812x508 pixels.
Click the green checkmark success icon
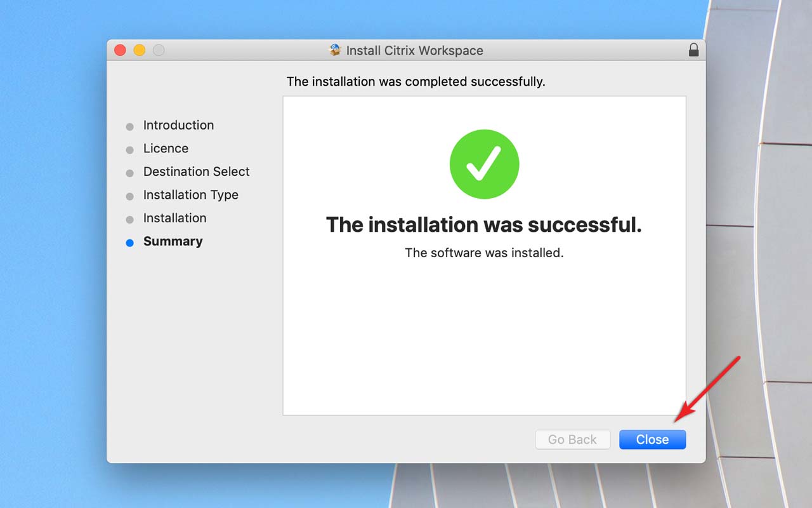tap(484, 164)
